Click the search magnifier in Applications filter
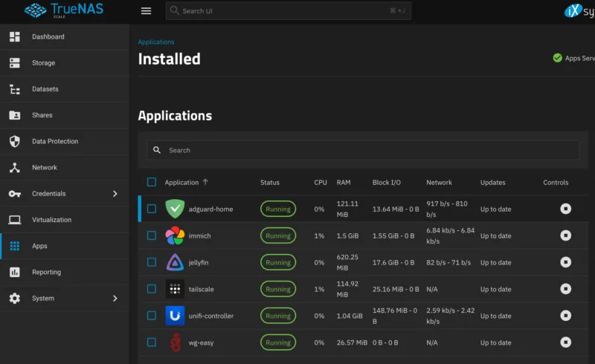595x364 pixels. pyautogui.click(x=157, y=150)
